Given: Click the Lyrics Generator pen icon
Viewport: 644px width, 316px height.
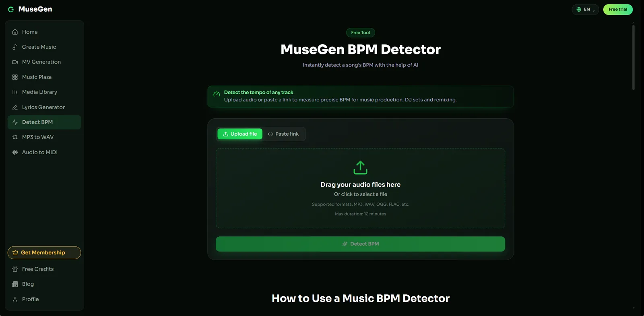Looking at the screenshot, I should [x=15, y=107].
